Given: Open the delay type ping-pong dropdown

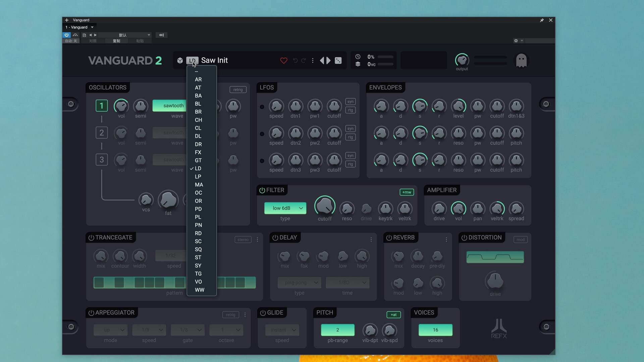Looking at the screenshot, I should (299, 283).
